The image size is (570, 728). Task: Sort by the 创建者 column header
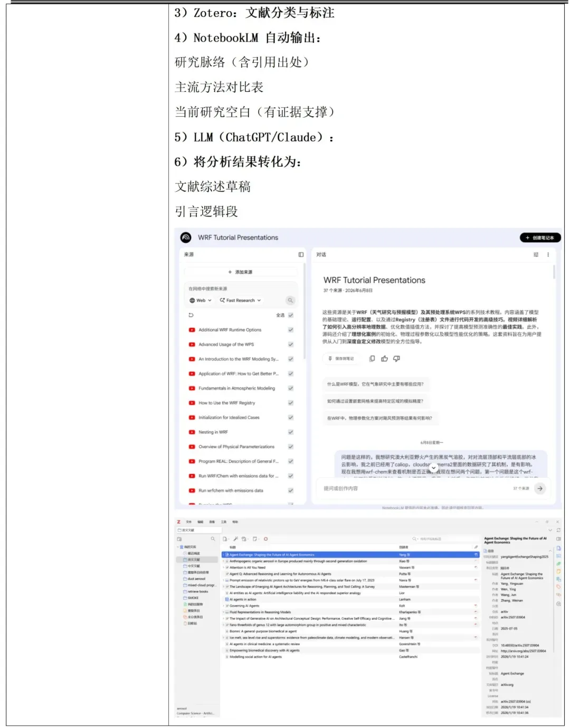pyautogui.click(x=404, y=547)
